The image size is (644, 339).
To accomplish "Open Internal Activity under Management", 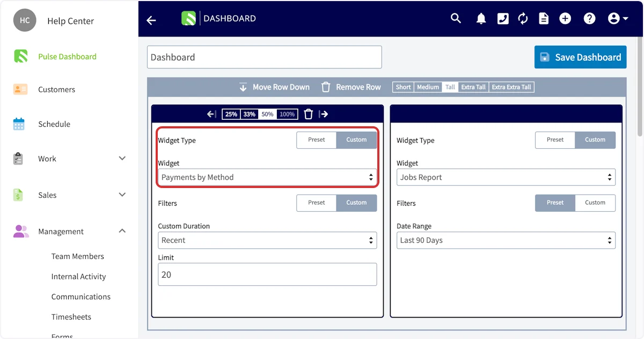I will point(79,277).
